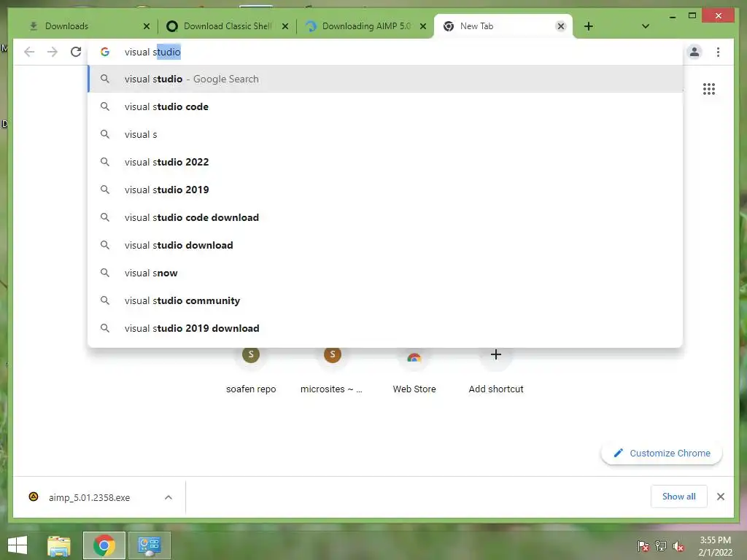
Task: Switch to the Downloading AIMP tab
Action: [x=366, y=26]
